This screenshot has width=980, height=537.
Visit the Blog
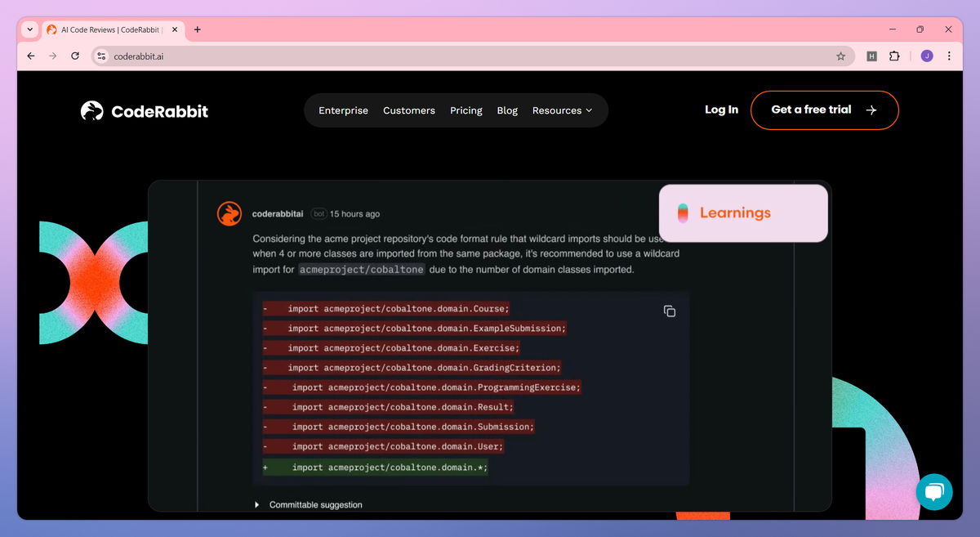(x=507, y=110)
